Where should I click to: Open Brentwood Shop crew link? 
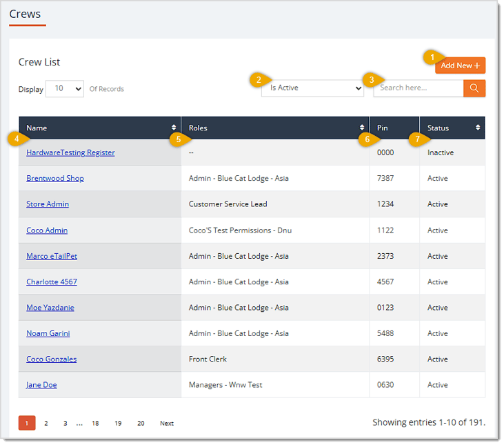click(55, 179)
